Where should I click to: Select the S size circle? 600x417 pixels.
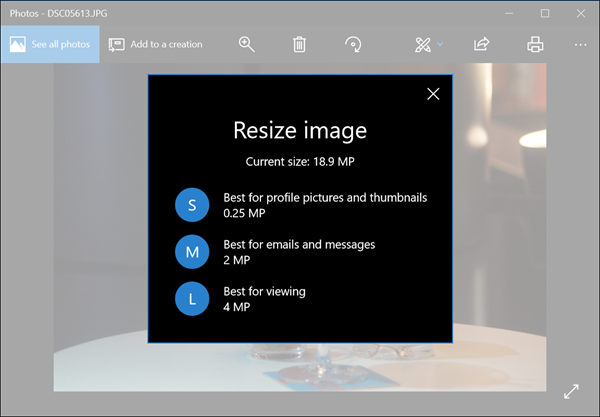(x=192, y=206)
